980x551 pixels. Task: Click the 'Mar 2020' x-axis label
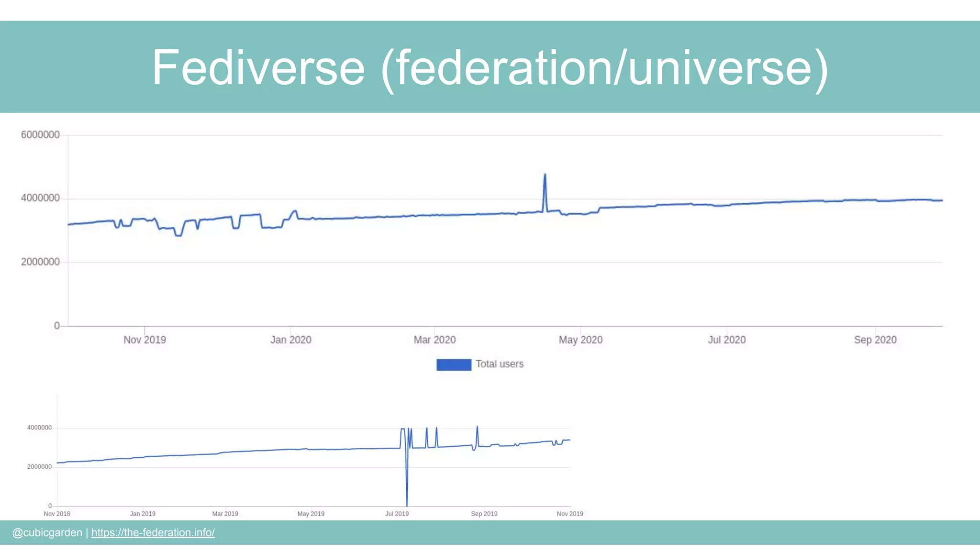tap(434, 340)
